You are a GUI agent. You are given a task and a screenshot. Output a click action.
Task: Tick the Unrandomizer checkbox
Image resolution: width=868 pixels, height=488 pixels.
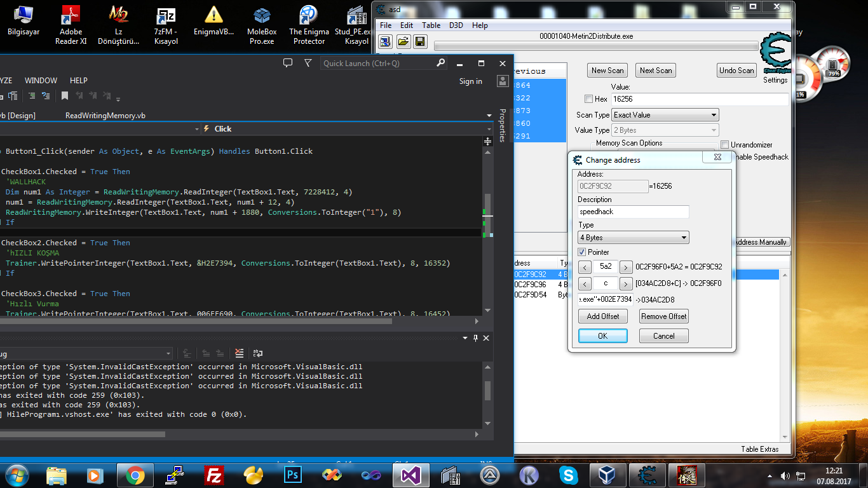tap(725, 145)
